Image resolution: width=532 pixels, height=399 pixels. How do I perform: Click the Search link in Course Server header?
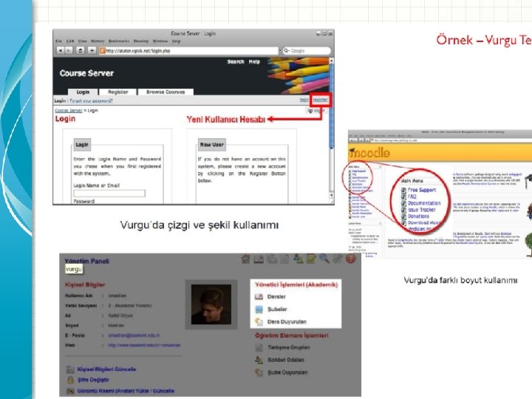(236, 62)
